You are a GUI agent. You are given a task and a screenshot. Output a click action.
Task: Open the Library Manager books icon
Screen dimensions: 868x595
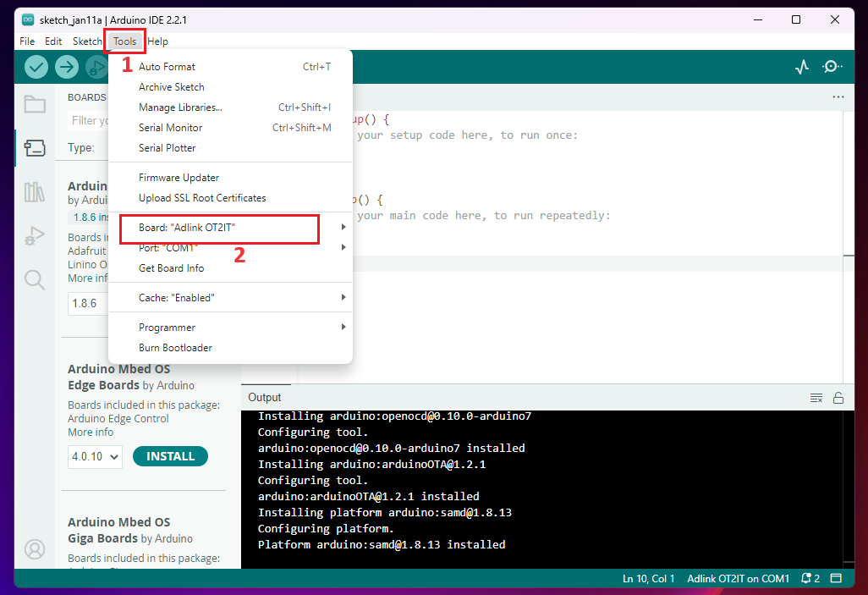coord(35,192)
